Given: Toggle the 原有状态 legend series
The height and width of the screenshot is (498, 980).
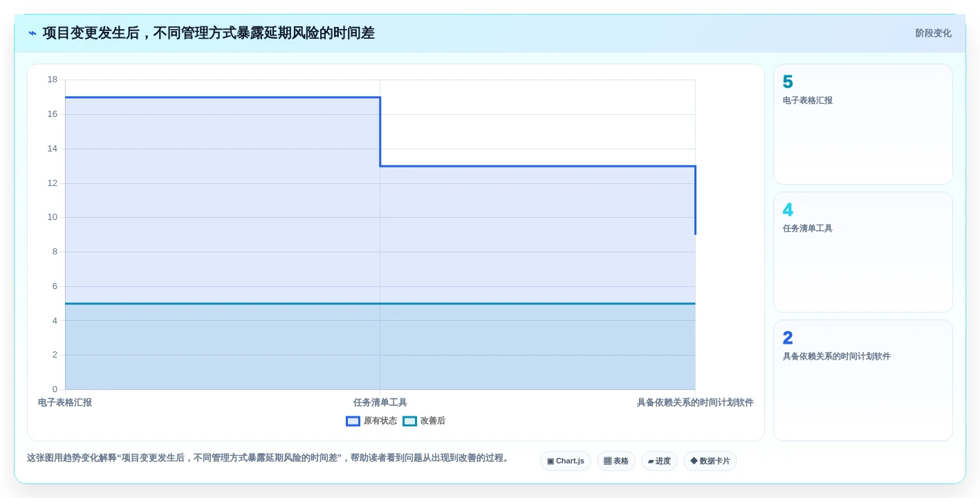Looking at the screenshot, I should (x=371, y=421).
